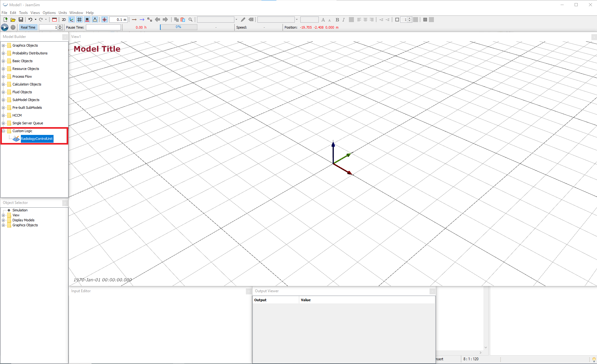Toggle the Real Time mode button

(28, 27)
